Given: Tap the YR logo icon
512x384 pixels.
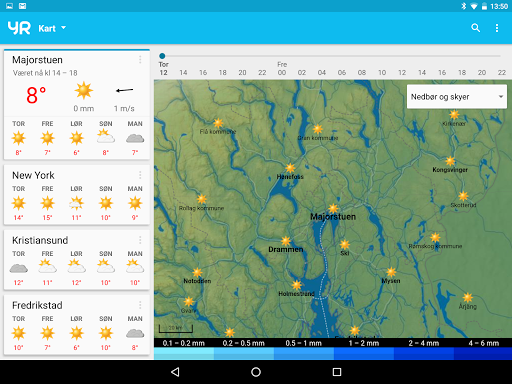Looking at the screenshot, I should [x=19, y=28].
